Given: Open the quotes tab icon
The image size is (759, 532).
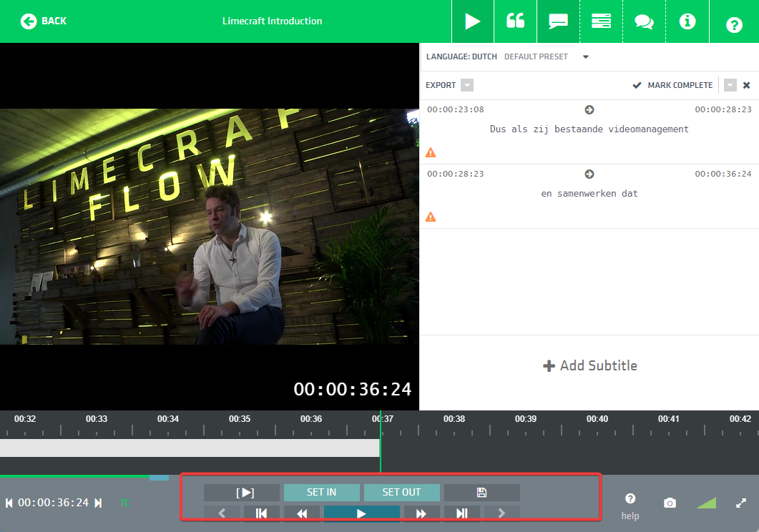Looking at the screenshot, I should (515, 21).
